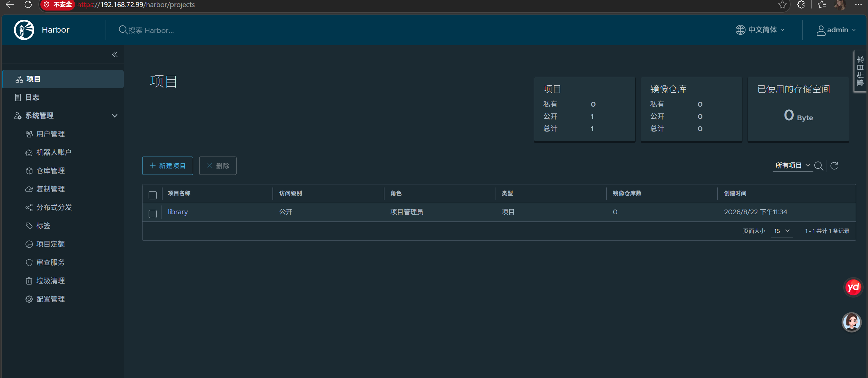This screenshot has height=378, width=868.
Task: Open browser extensions puzzle icon
Action: click(801, 4)
